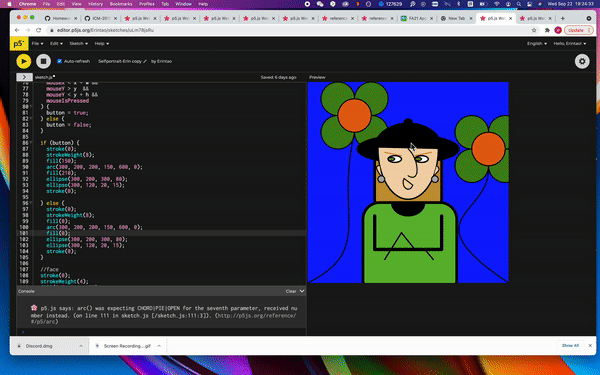Click the menu bar date and time
The width and height of the screenshot is (600, 375).
(571, 4)
